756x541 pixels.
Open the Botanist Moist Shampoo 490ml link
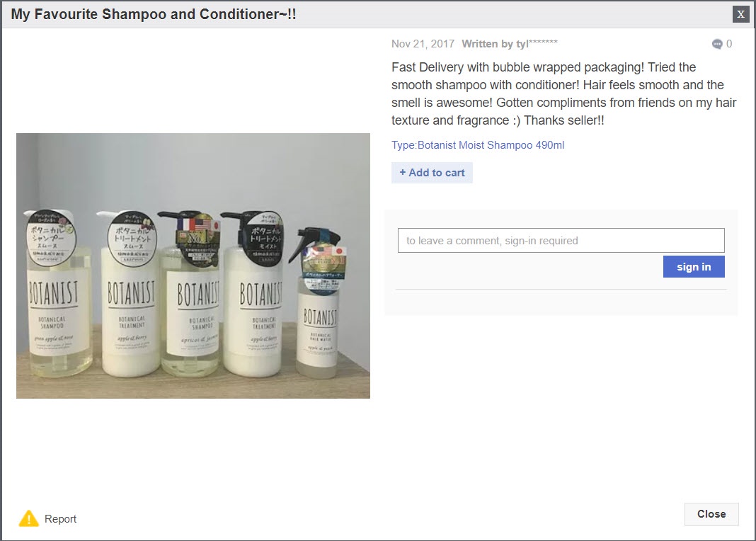(x=491, y=145)
